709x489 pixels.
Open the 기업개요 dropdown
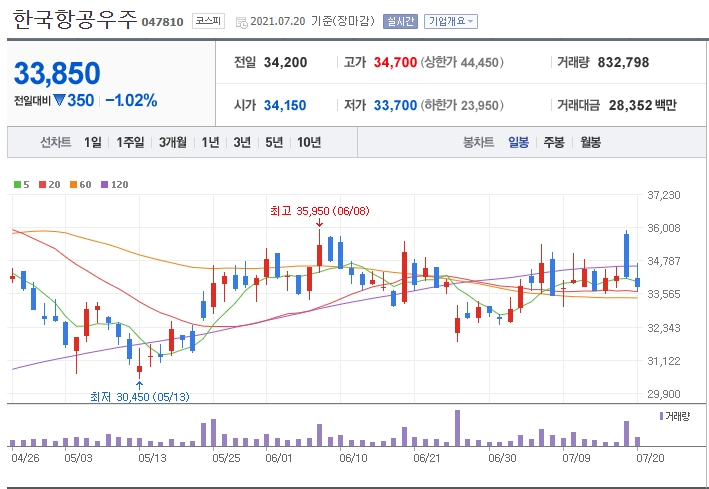click(x=451, y=21)
